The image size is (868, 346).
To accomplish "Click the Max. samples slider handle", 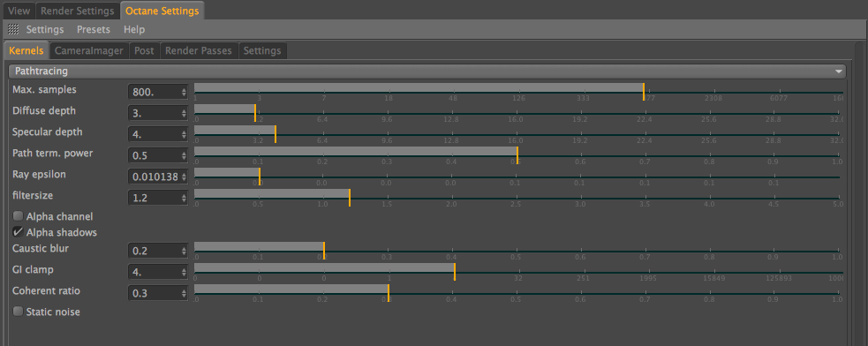I will pyautogui.click(x=643, y=91).
